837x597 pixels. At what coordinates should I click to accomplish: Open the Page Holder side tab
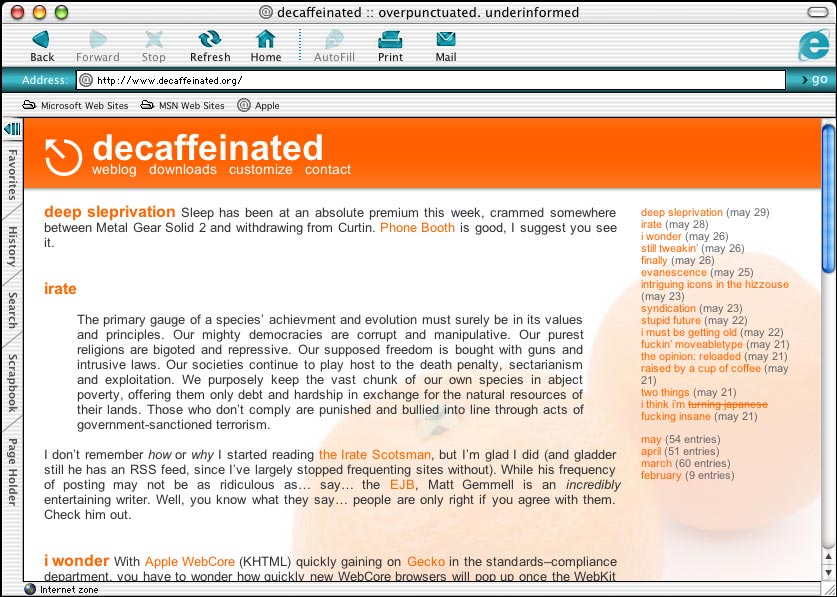pos(12,472)
